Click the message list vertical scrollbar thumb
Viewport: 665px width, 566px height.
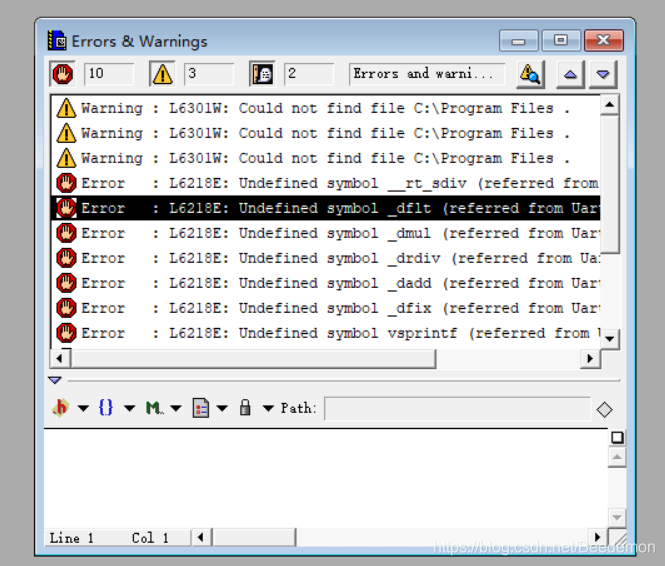point(610,184)
